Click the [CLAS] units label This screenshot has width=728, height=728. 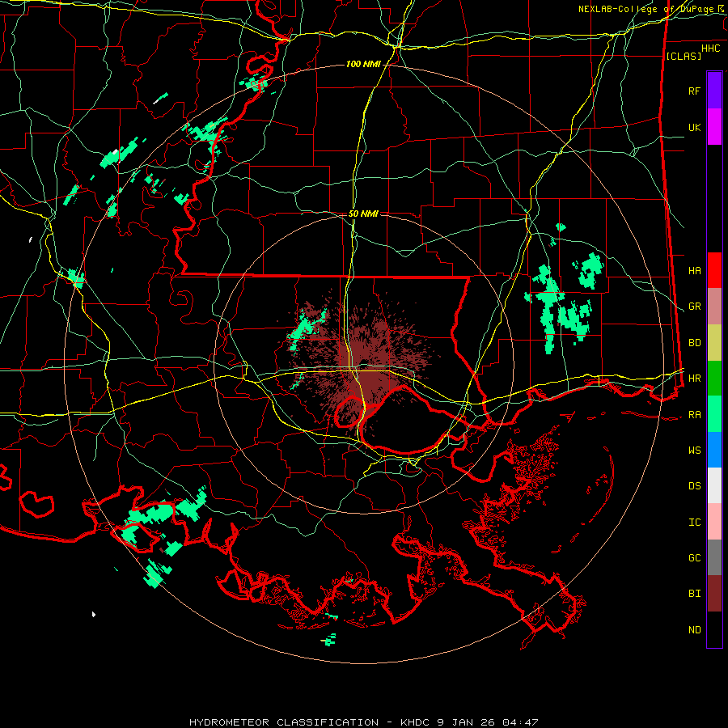click(x=684, y=57)
